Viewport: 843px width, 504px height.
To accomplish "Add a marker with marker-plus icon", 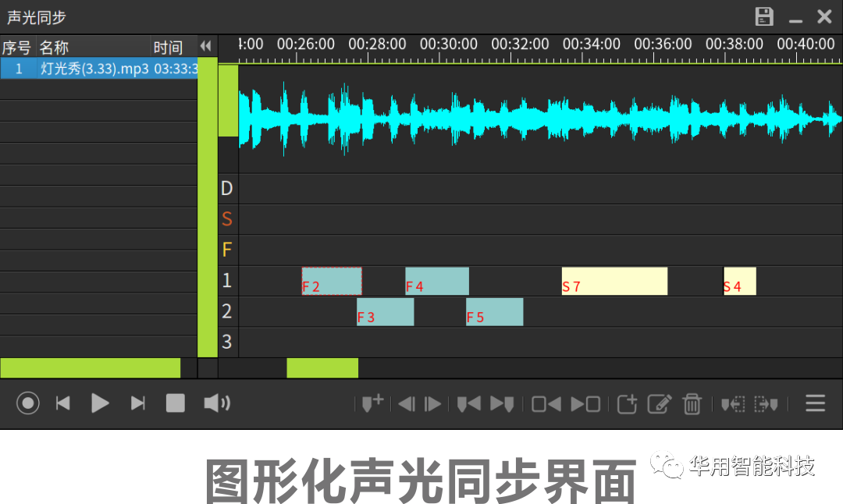I will click(372, 403).
